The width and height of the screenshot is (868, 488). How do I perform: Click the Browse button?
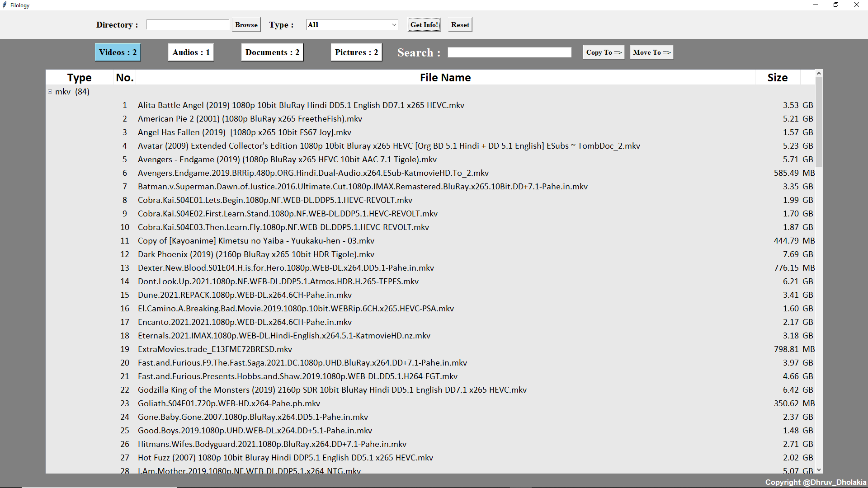tap(246, 25)
